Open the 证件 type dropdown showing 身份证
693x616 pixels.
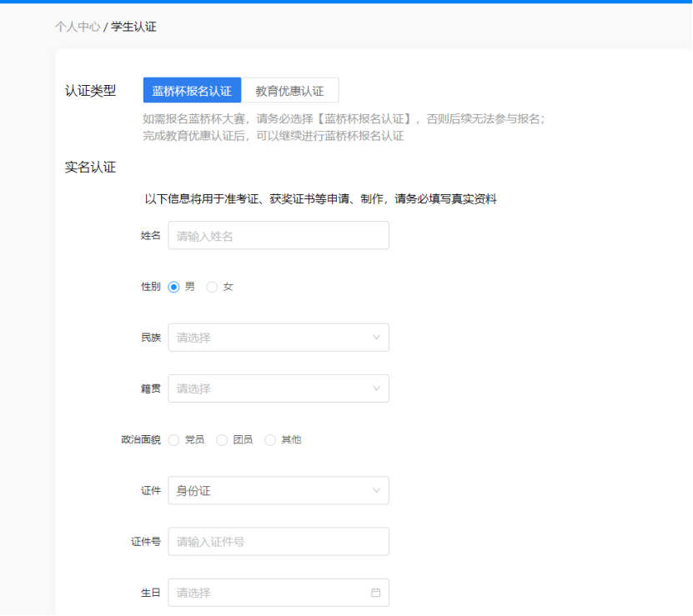point(279,490)
